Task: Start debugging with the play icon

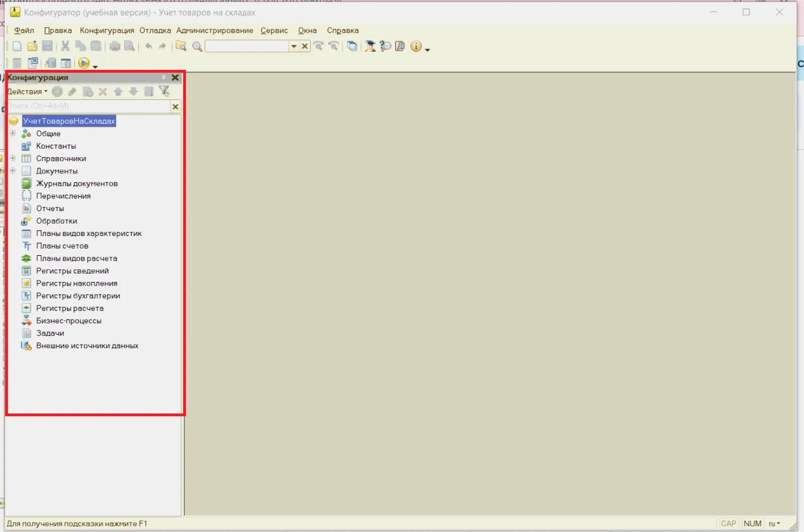Action: (x=84, y=63)
